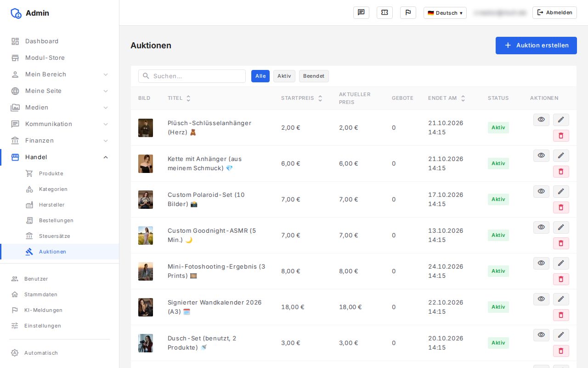
Task: Show all auctions with Alle filter
Action: pyautogui.click(x=260, y=76)
